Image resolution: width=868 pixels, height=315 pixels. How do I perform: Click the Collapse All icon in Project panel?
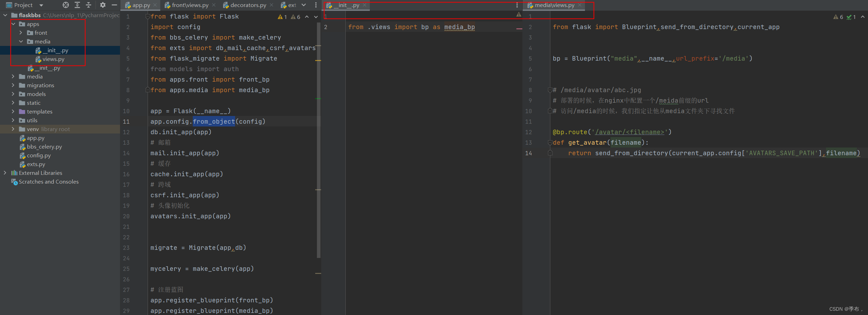point(89,5)
